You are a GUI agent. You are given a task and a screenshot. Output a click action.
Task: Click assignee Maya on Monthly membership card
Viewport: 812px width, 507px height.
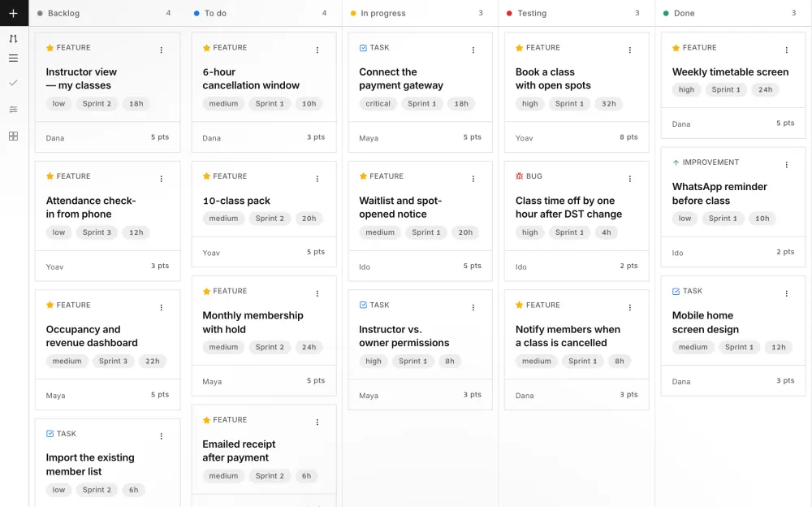click(x=212, y=382)
